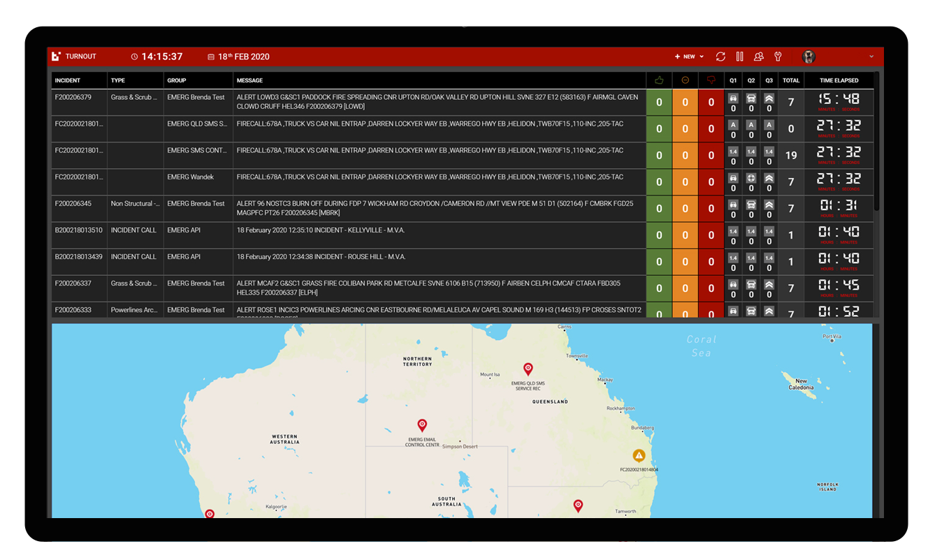Sort by the Incident column header
The width and height of the screenshot is (928, 560).
pos(68,80)
